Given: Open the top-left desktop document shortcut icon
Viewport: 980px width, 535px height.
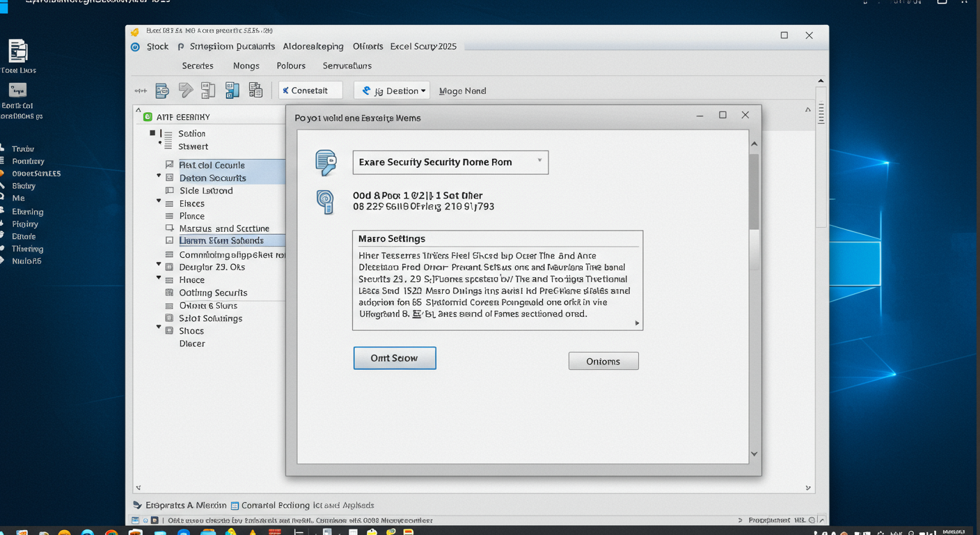Looking at the screenshot, I should click(18, 52).
